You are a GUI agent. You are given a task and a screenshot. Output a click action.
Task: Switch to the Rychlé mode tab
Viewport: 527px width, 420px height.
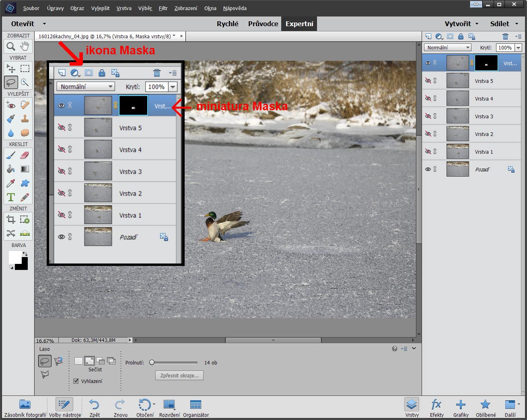pyautogui.click(x=227, y=24)
